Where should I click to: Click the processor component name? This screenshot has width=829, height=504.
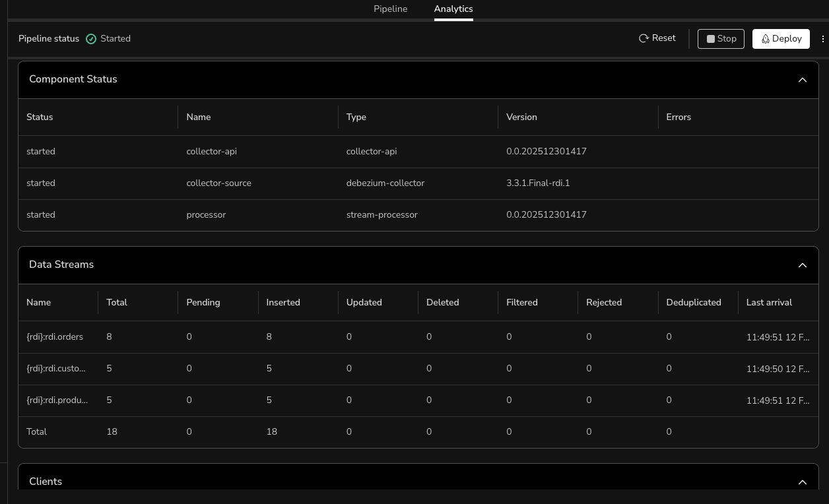click(206, 215)
